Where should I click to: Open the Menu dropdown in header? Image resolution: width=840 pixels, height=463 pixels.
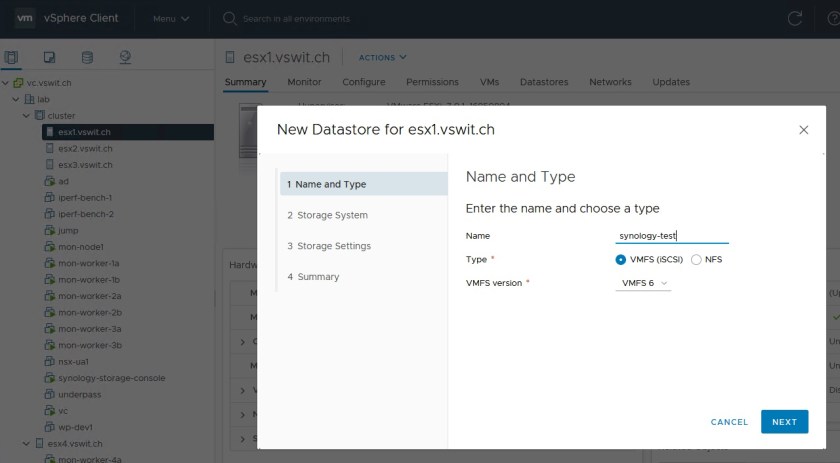point(169,18)
